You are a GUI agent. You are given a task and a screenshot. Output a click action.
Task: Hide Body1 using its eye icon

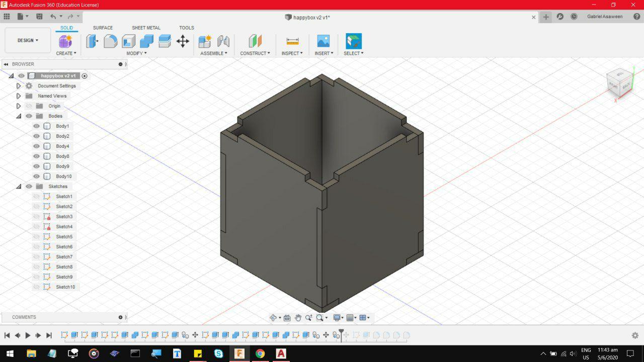pyautogui.click(x=36, y=126)
